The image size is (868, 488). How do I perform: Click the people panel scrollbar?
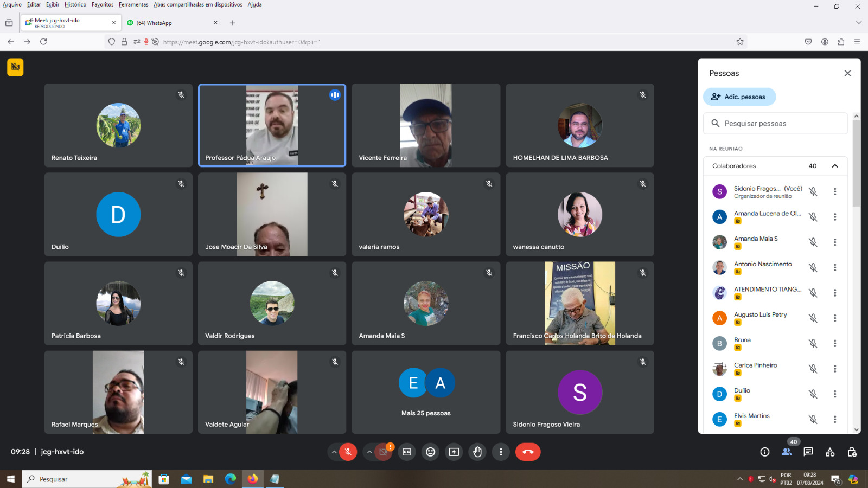pos(856,163)
